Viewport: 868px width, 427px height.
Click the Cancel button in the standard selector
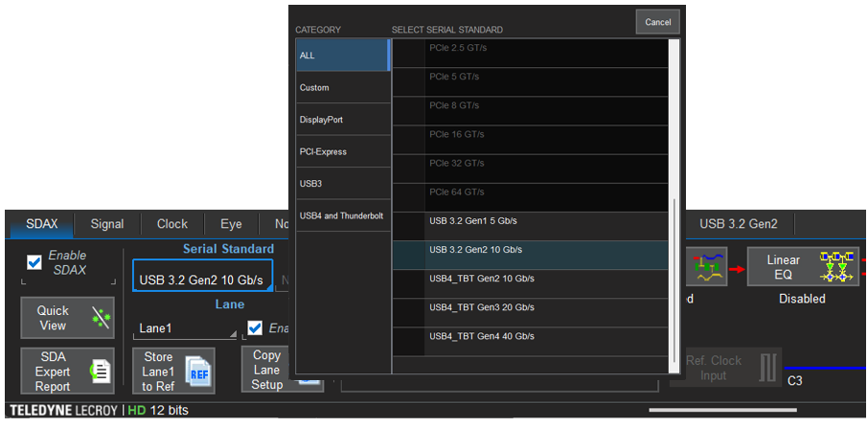coord(657,22)
